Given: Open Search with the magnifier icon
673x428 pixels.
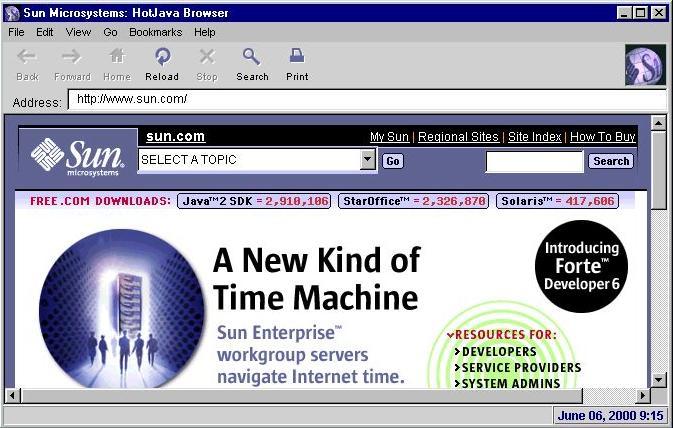Looking at the screenshot, I should (x=252, y=56).
